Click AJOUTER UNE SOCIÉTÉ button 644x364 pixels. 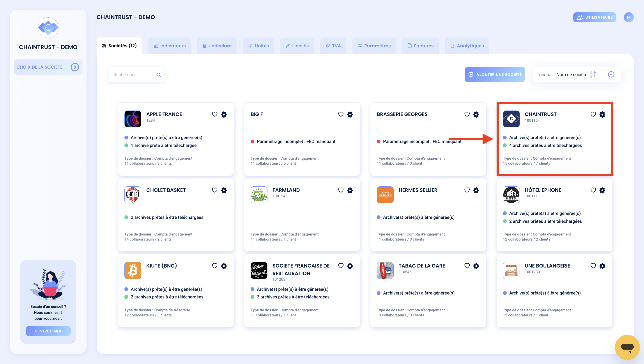point(495,74)
